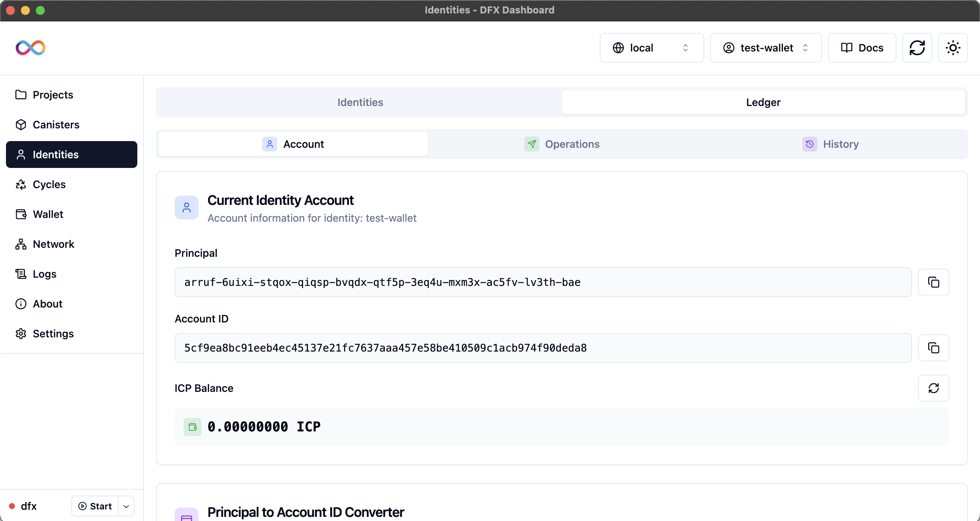Expand the Start button dropdown arrow
Image resolution: width=980 pixels, height=521 pixels.
click(x=125, y=506)
